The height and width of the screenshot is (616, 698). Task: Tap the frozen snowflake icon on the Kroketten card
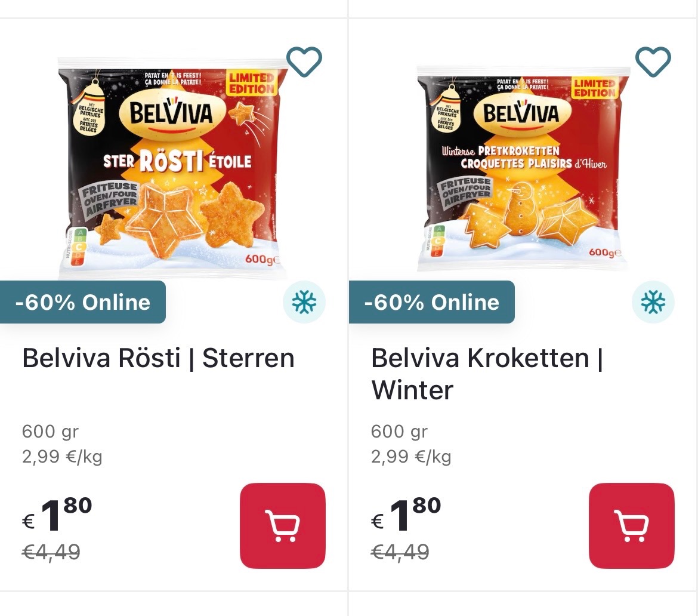(653, 302)
